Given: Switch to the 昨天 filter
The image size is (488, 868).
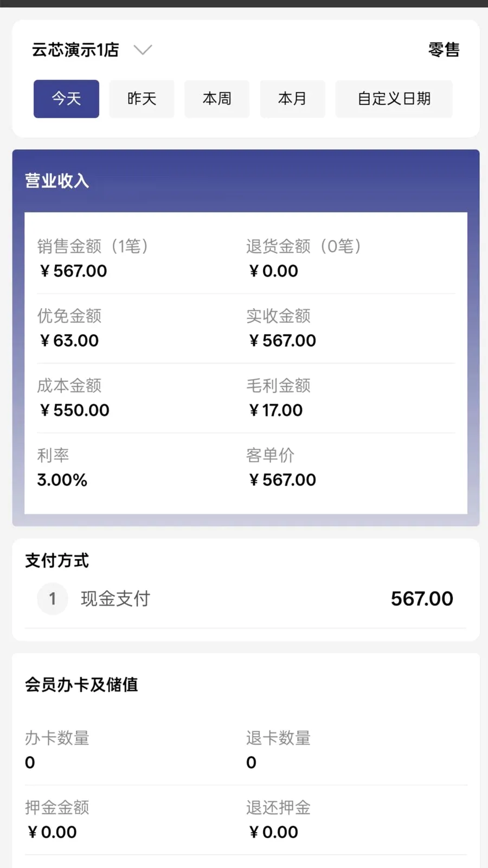Looking at the screenshot, I should click(x=142, y=99).
